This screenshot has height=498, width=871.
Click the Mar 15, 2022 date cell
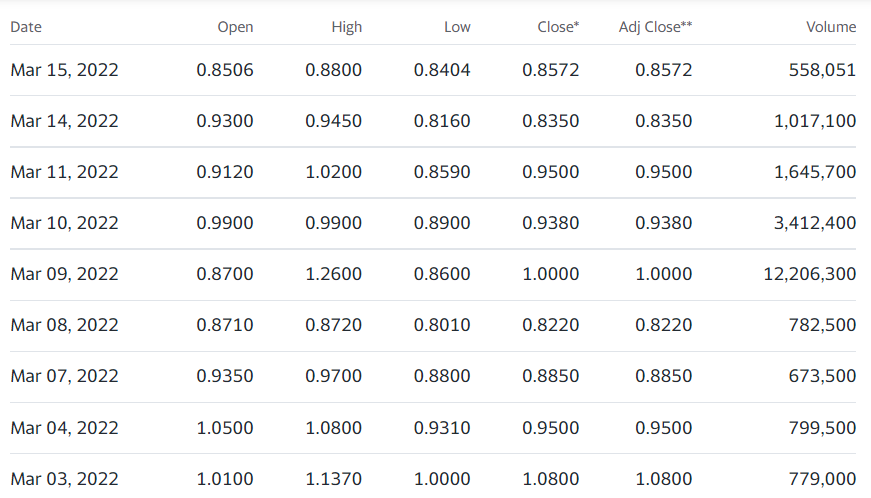pos(64,70)
